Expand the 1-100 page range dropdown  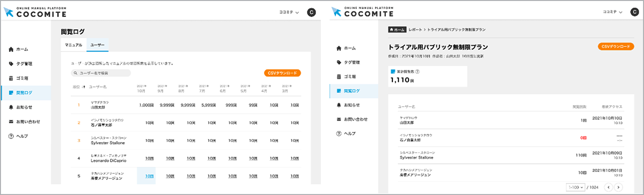click(x=575, y=187)
